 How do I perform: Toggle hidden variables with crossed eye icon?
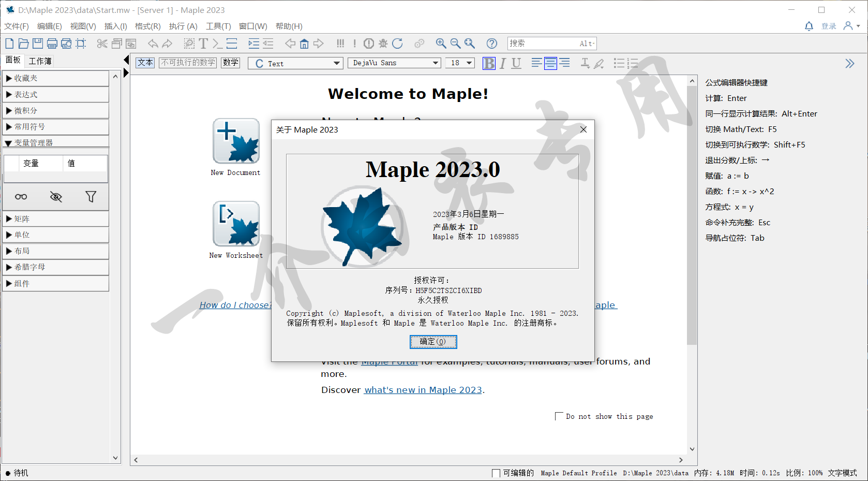click(56, 197)
